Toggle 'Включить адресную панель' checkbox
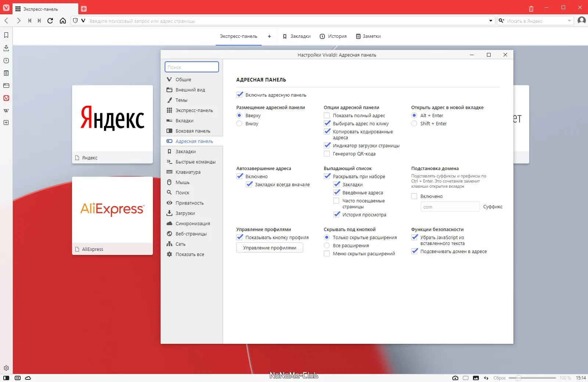This screenshot has height=382, width=588. click(x=240, y=95)
